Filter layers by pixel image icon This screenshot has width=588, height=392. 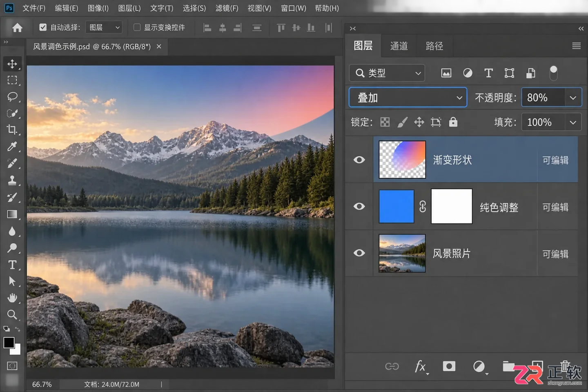446,73
